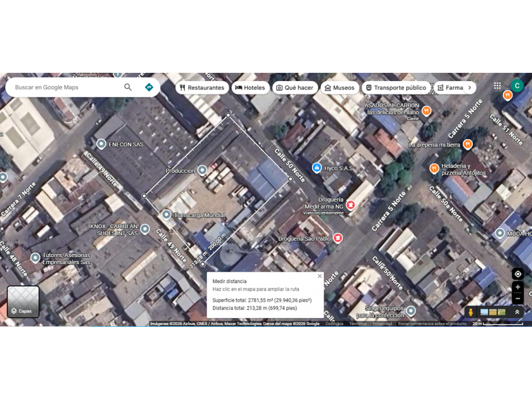
Task: Click the search magnifier icon
Action: [x=128, y=87]
